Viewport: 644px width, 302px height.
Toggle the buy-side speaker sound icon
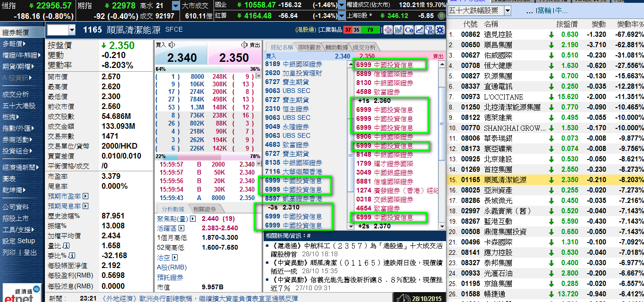[172, 45]
